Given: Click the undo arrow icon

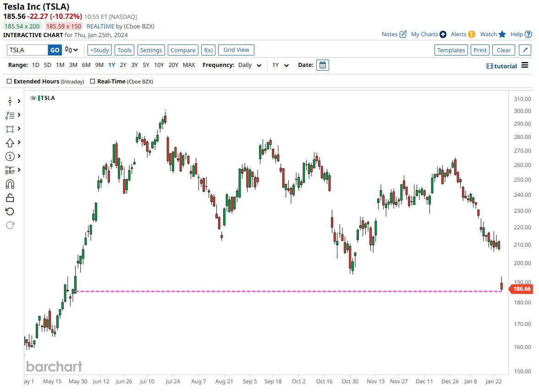Looking at the screenshot, I should tap(10, 211).
